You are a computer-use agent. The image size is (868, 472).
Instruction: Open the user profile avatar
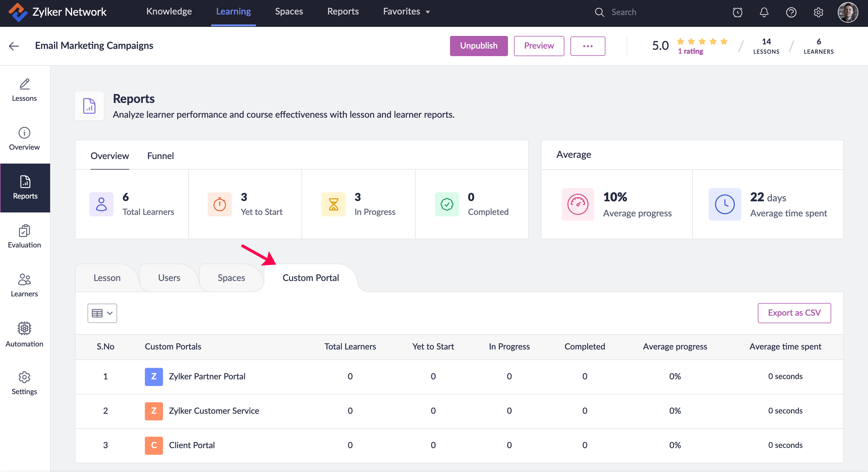[x=847, y=12]
